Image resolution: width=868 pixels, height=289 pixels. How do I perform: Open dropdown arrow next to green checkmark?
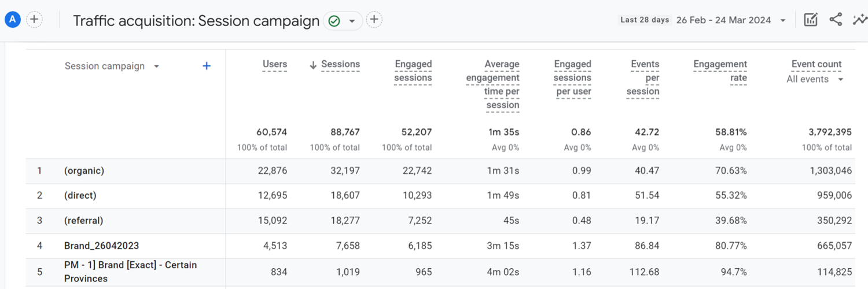pyautogui.click(x=352, y=21)
